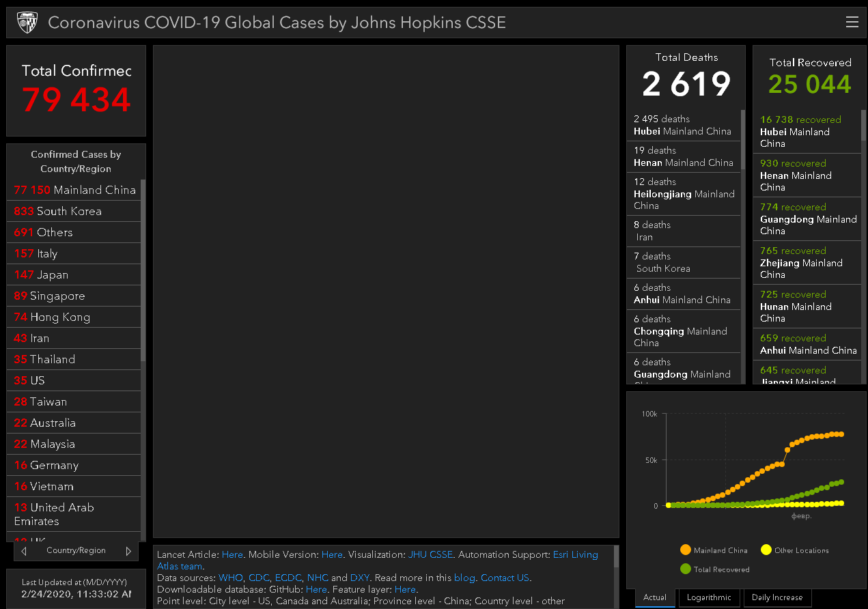Screen dimensions: 868x609
Task: Select '6 deaths Chongqing' entry
Action: click(x=684, y=331)
